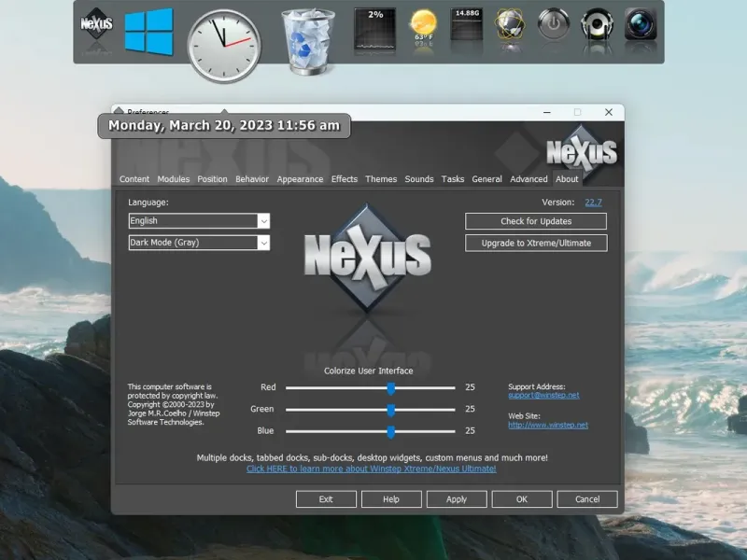This screenshot has height=560, width=747.
Task: Expand the English language dropdown
Action: pos(199,221)
